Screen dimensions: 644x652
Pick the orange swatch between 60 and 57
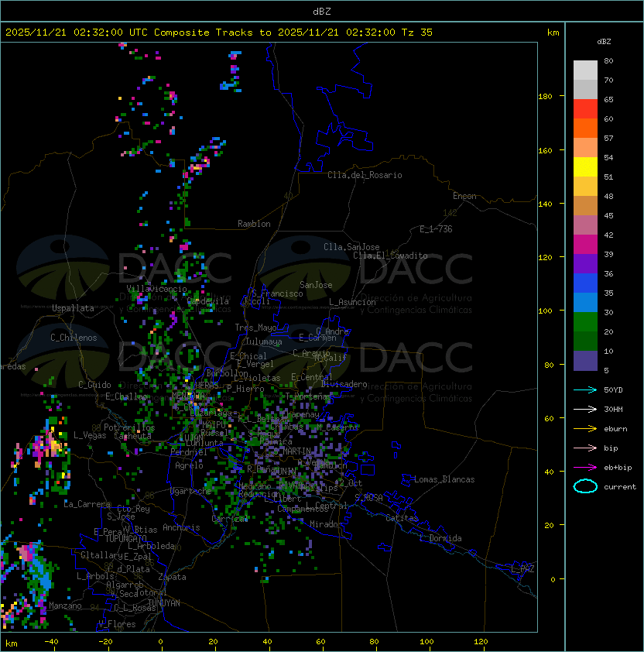585,129
